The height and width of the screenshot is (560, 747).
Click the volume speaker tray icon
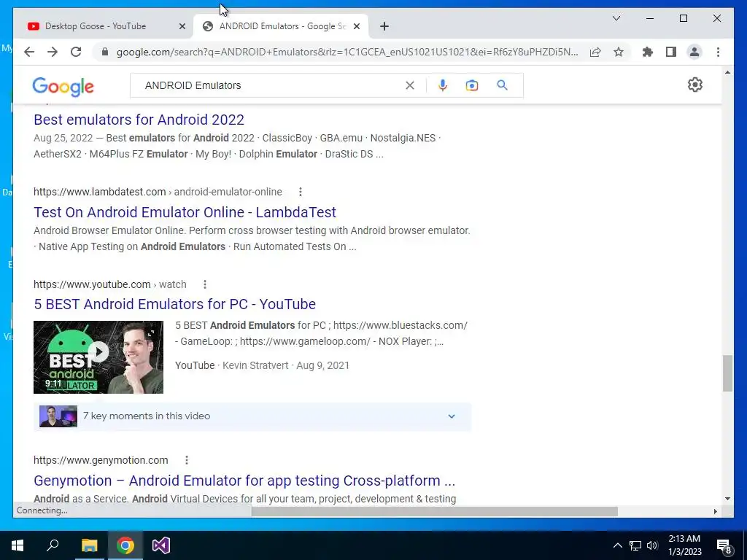tap(652, 545)
